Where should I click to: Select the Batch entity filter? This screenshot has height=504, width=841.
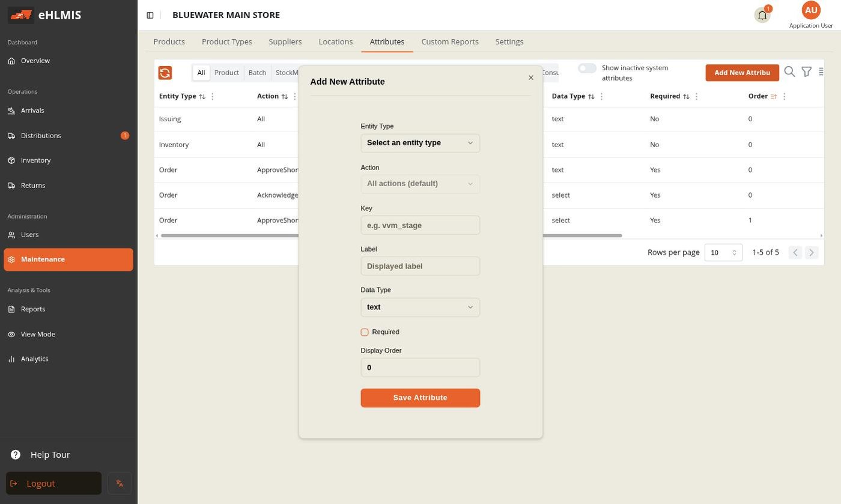click(257, 73)
